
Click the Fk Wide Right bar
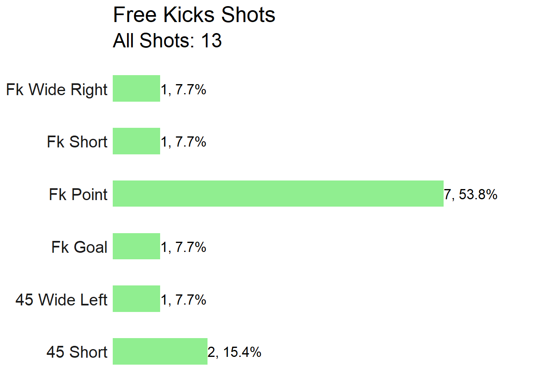click(x=136, y=89)
